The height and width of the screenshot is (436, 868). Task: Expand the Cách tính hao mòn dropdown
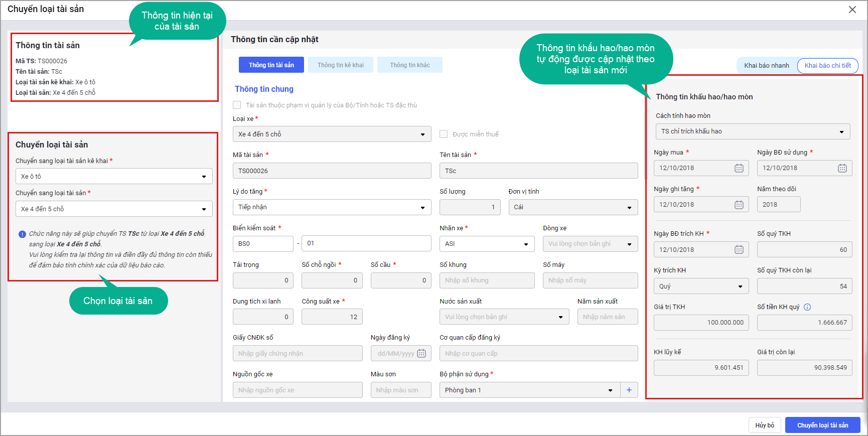[752, 131]
